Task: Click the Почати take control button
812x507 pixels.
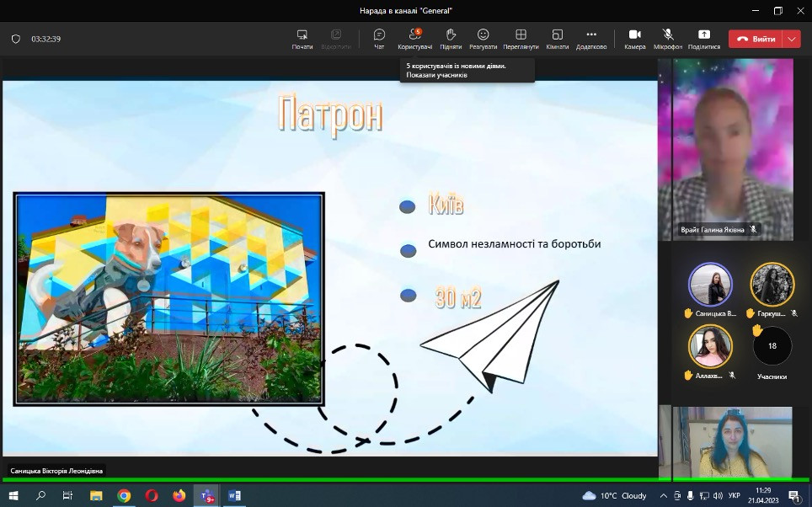Action: [x=302, y=38]
